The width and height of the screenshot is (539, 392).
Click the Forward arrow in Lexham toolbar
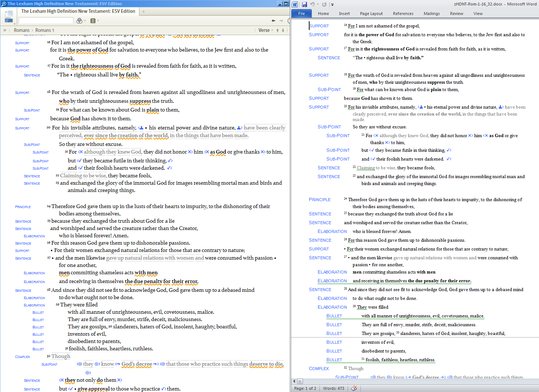click(281, 21)
